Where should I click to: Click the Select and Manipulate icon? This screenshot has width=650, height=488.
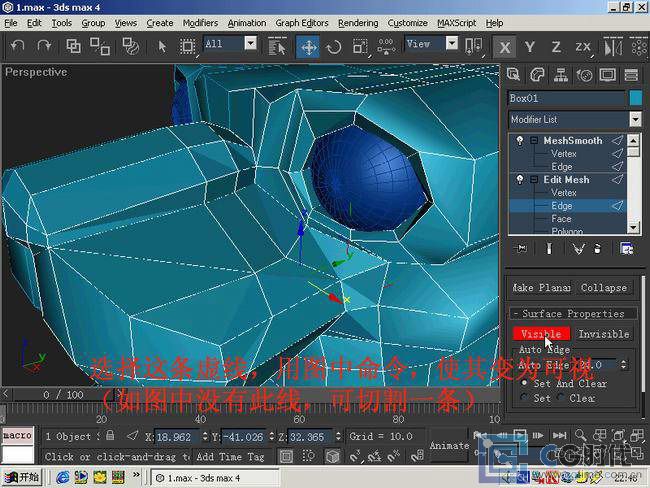(x=386, y=46)
